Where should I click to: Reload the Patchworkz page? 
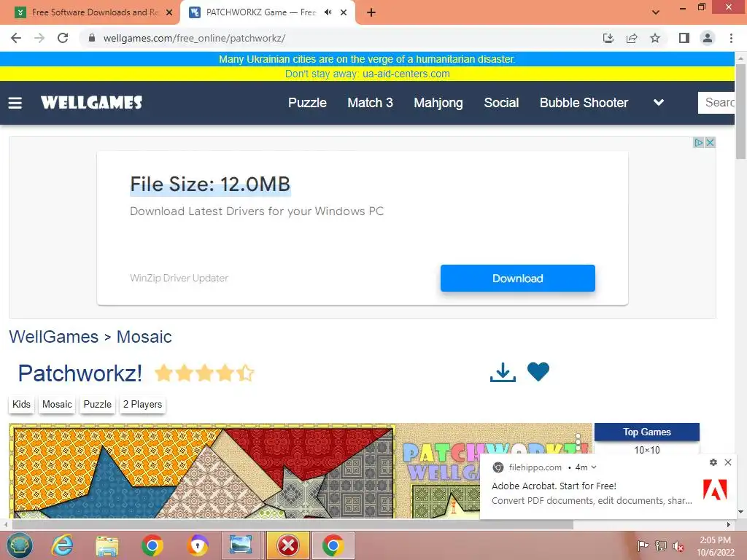[63, 38]
